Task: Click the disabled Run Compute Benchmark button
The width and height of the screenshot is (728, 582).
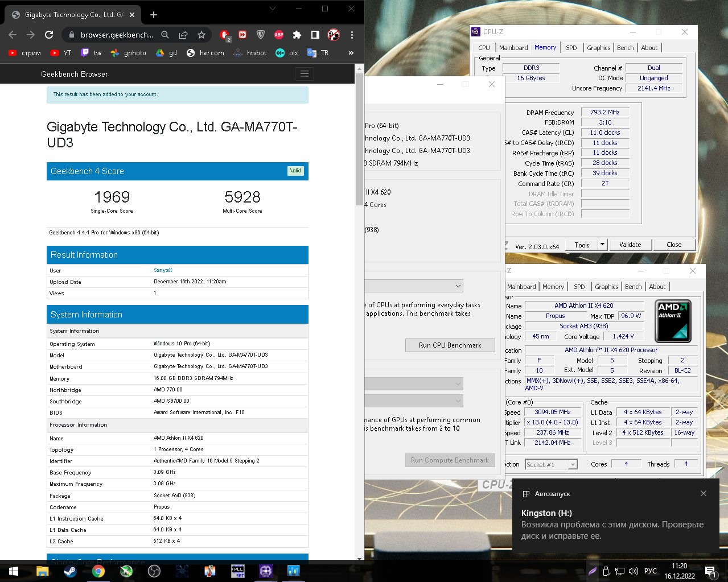Action: click(x=450, y=460)
